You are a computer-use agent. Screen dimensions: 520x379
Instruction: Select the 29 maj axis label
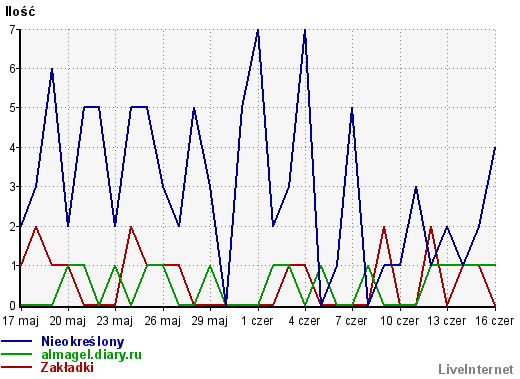click(x=210, y=321)
